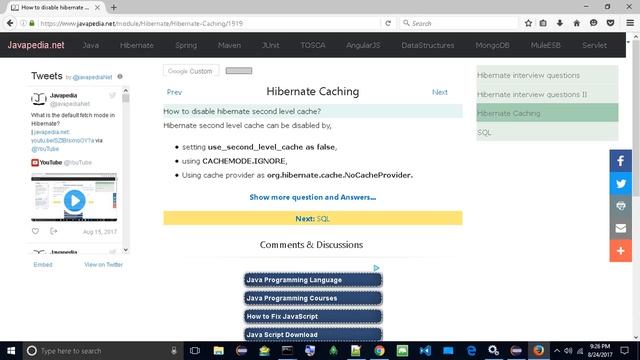Select 'Hibernate Caching' in the sidebar
640x360 pixels.
pos(547,113)
